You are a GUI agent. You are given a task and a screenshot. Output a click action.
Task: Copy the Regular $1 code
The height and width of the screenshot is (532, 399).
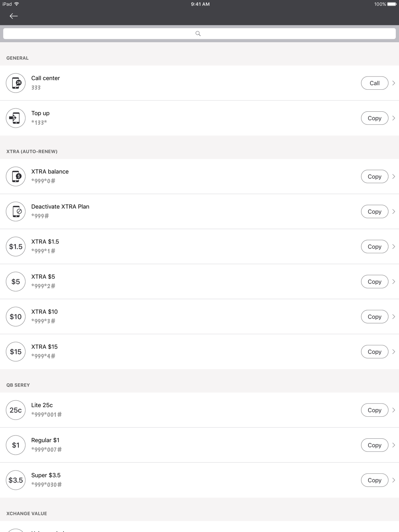point(374,445)
